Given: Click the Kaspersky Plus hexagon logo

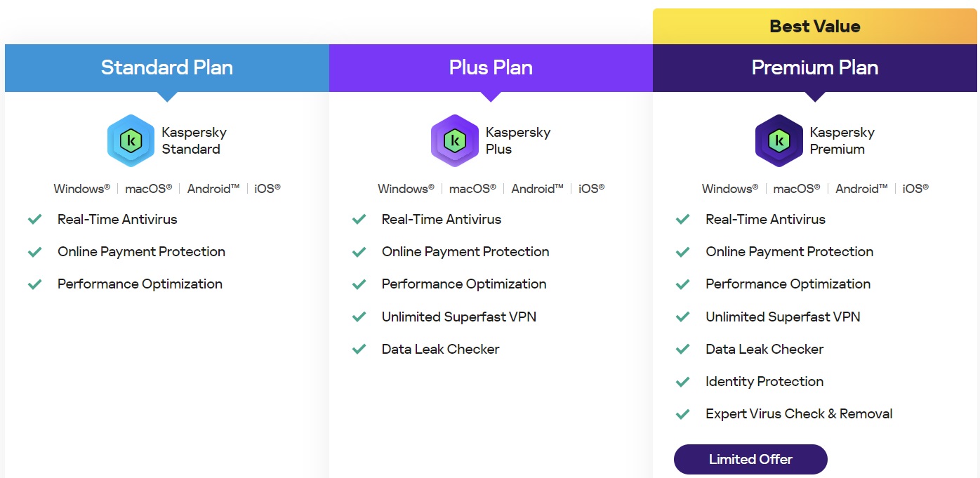Looking at the screenshot, I should pos(455,140).
